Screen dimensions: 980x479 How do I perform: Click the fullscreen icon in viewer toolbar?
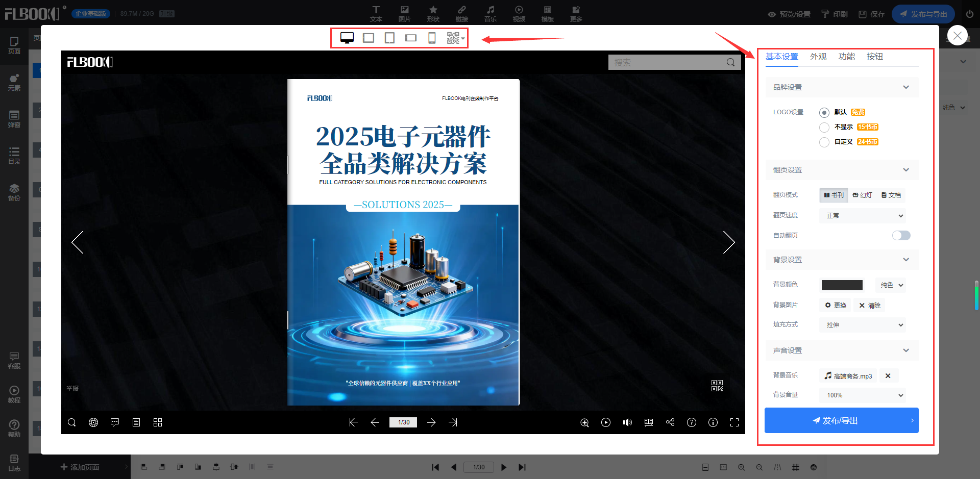(734, 422)
